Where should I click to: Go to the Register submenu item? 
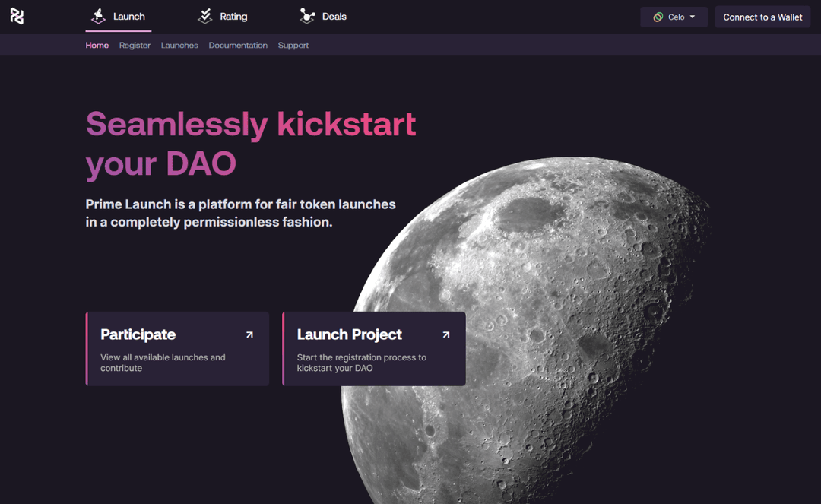[135, 46]
